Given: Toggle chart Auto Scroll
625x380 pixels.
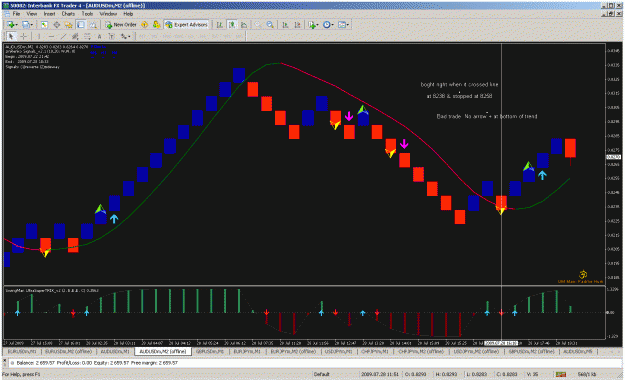Looking at the screenshot, I should (x=285, y=25).
